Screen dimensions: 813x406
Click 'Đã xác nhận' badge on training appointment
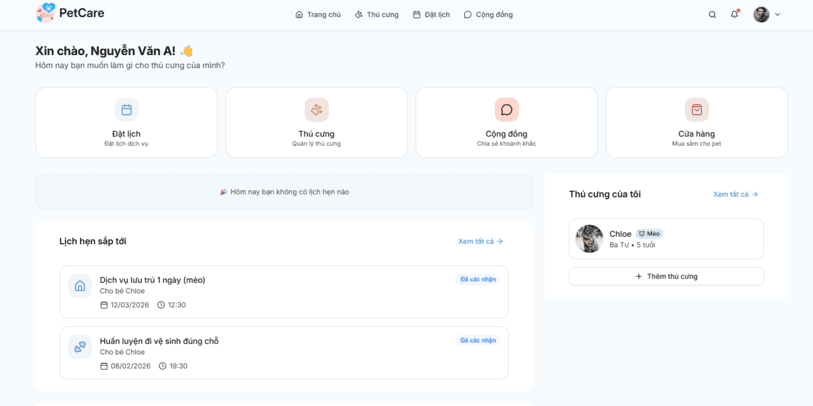point(478,341)
